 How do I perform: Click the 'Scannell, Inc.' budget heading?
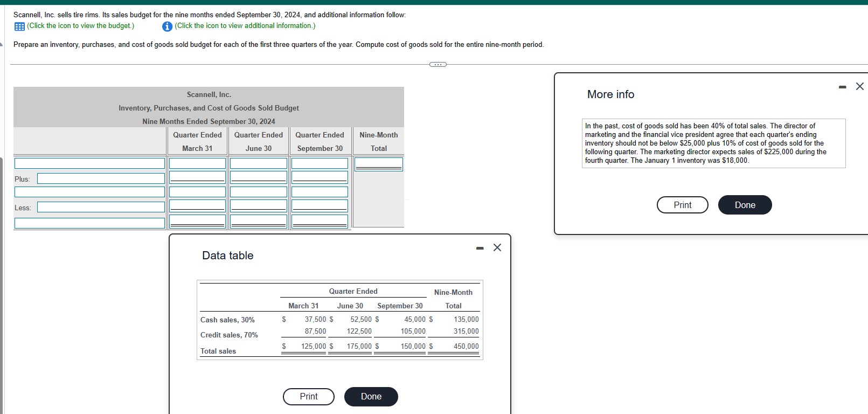point(209,95)
